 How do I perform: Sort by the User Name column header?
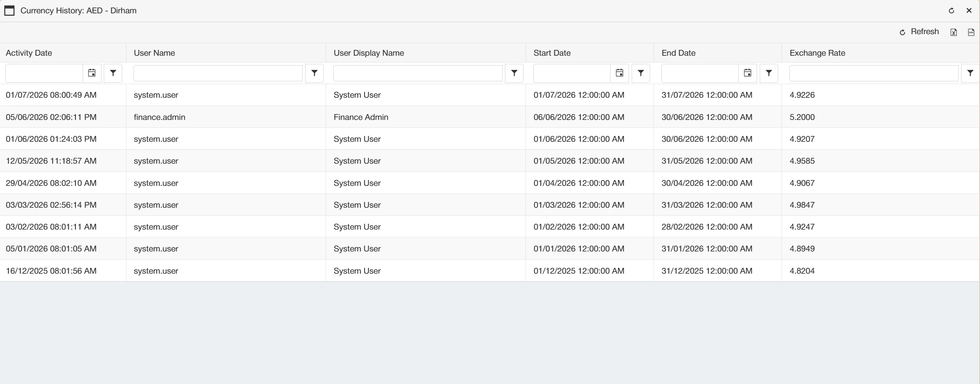click(154, 53)
